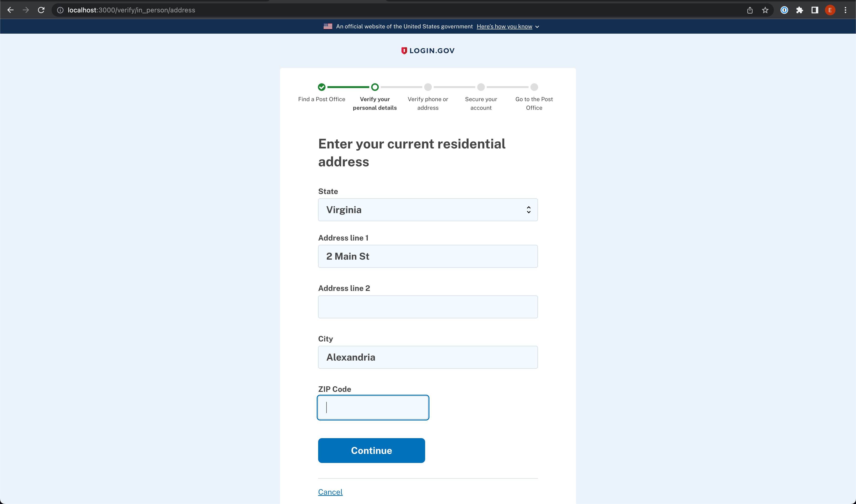Click the Address line 2 field
This screenshot has height=504, width=856.
(x=428, y=307)
